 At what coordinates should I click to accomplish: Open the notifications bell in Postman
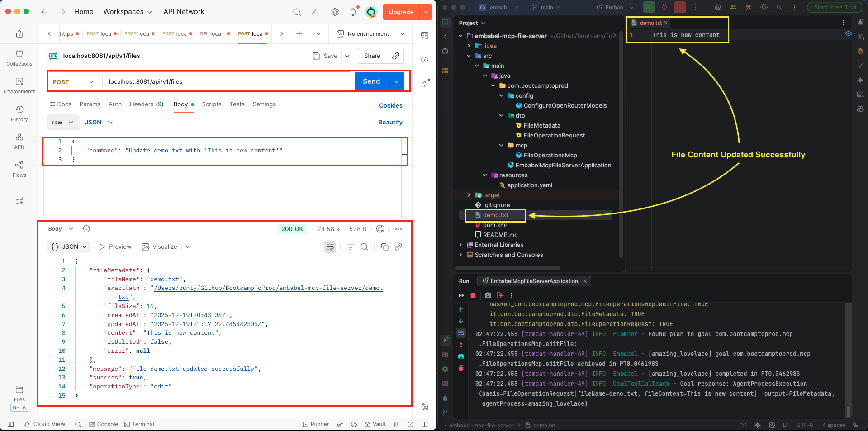point(353,12)
